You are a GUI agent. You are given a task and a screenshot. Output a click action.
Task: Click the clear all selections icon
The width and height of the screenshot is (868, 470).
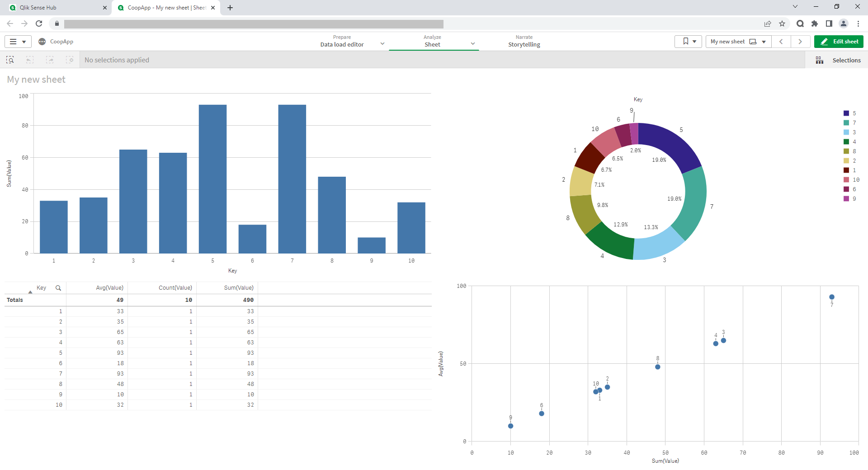[x=70, y=60]
